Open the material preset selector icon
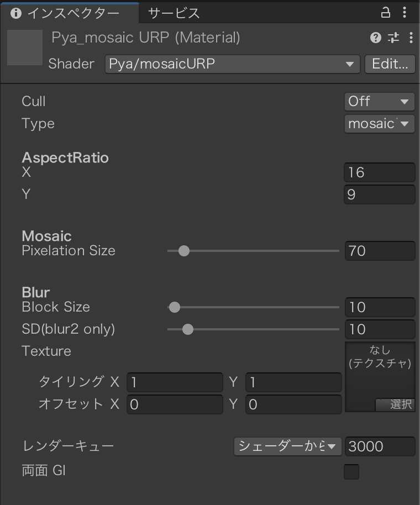 (x=393, y=38)
